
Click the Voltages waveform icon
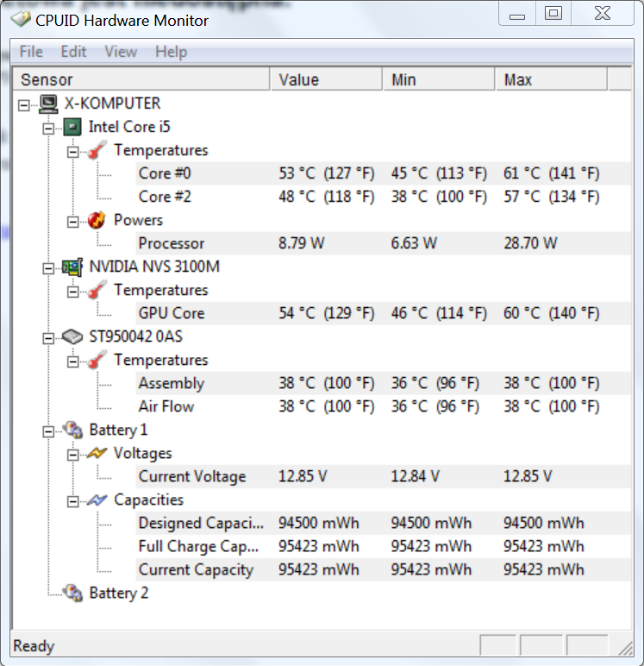pos(97,454)
